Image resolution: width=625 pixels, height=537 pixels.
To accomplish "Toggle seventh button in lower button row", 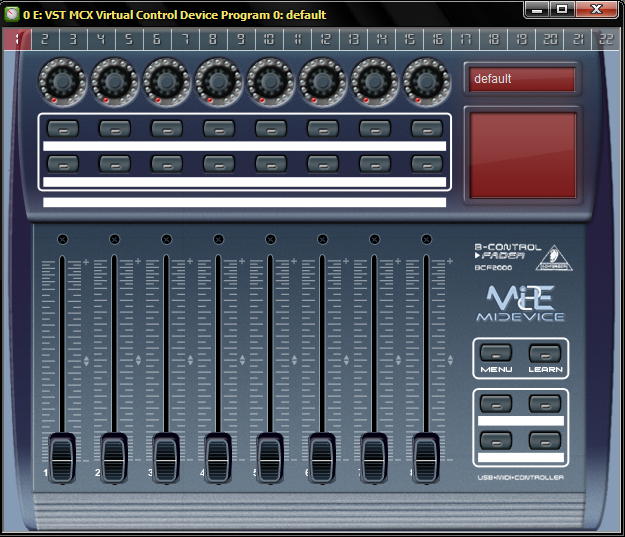I will click(x=375, y=164).
